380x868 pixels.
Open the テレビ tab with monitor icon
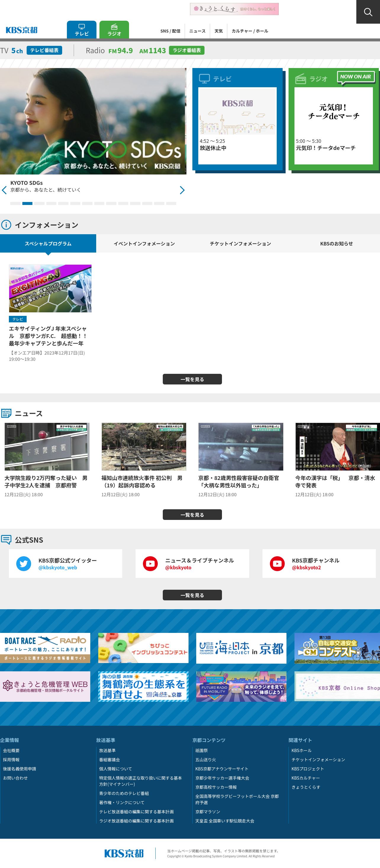82,30
